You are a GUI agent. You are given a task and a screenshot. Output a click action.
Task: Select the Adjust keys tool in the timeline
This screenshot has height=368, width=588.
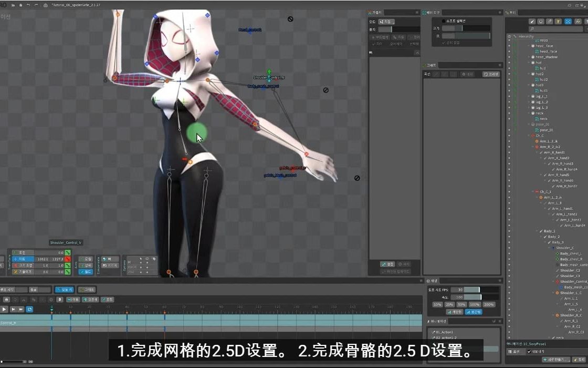coord(108,299)
